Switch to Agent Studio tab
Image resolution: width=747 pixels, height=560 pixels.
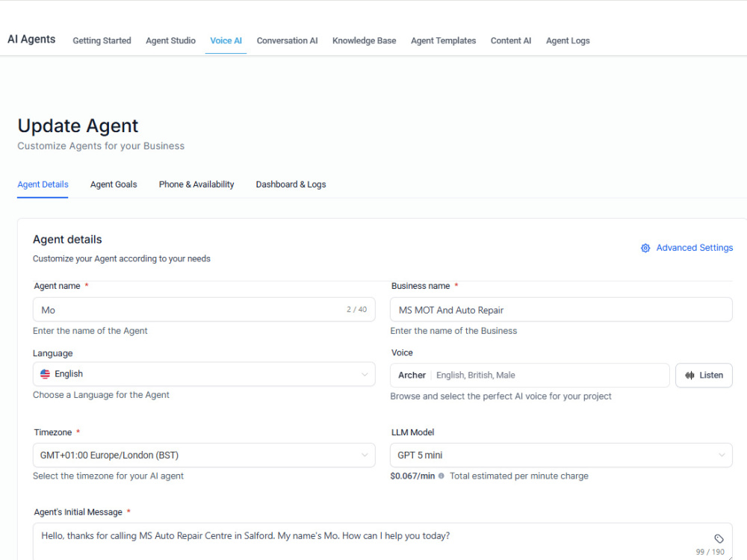pyautogui.click(x=170, y=41)
